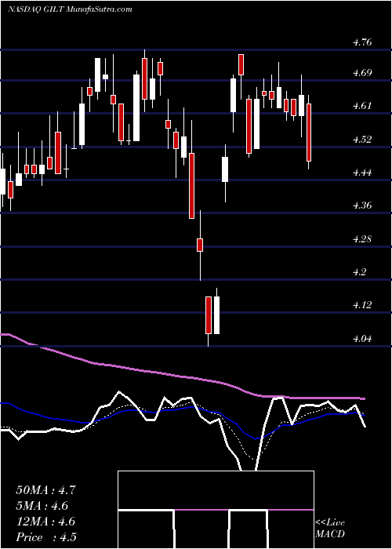This screenshot has width=392, height=549.
Task: Click the 4.04 price axis label
Action: [x=362, y=339]
